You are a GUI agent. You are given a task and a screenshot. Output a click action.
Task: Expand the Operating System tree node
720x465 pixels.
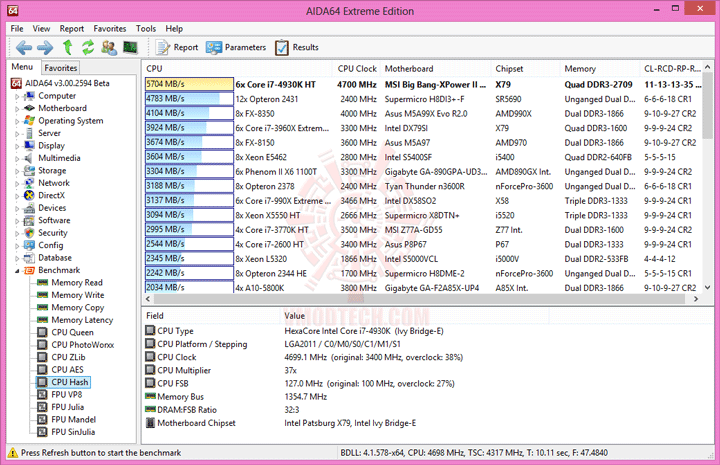pos(17,122)
